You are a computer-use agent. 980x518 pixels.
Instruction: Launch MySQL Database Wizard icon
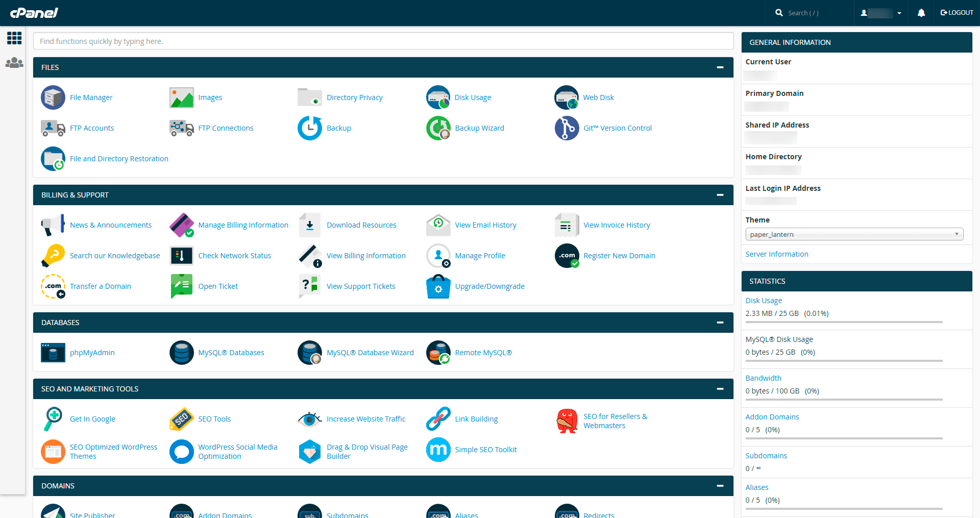point(310,353)
